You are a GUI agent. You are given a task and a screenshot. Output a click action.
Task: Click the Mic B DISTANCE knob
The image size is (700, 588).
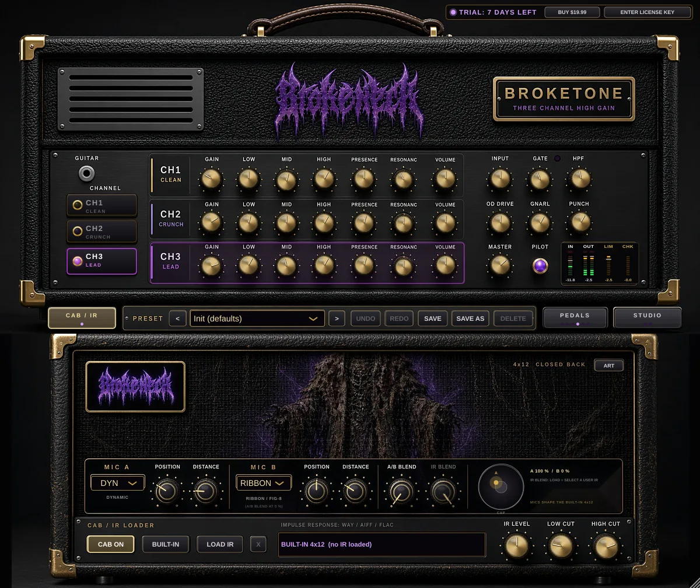point(355,492)
